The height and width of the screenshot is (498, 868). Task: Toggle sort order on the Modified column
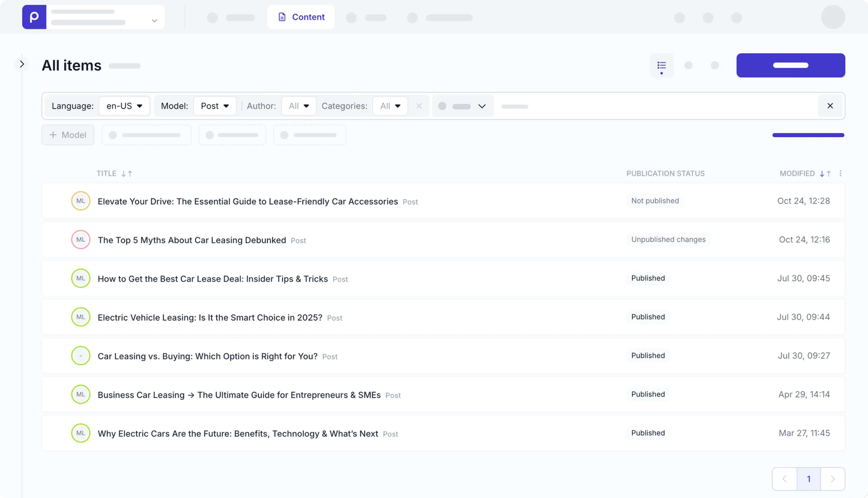click(825, 173)
